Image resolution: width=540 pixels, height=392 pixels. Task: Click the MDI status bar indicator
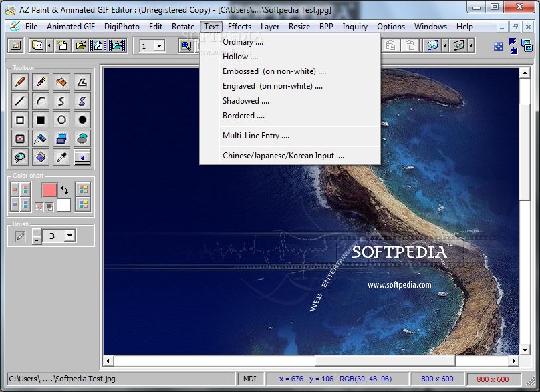[250, 379]
